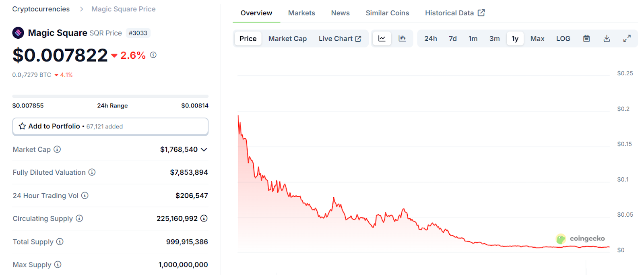Open the Live Chart external link
Screen dimensions: 644x275
click(x=340, y=39)
